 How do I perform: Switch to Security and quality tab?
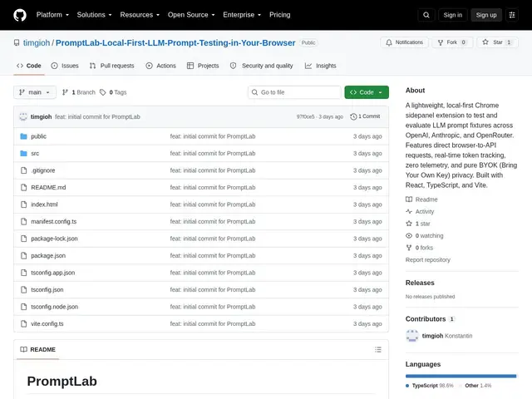tap(261, 66)
